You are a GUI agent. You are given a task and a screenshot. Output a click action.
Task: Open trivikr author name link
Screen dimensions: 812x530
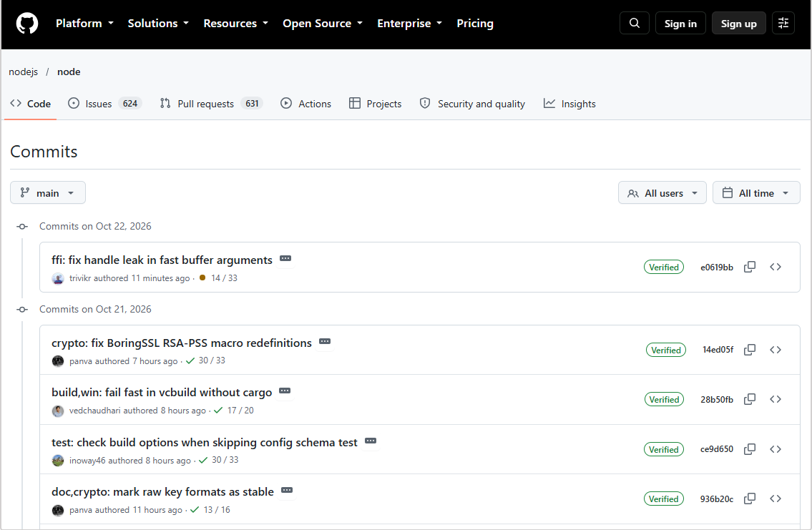[80, 278]
